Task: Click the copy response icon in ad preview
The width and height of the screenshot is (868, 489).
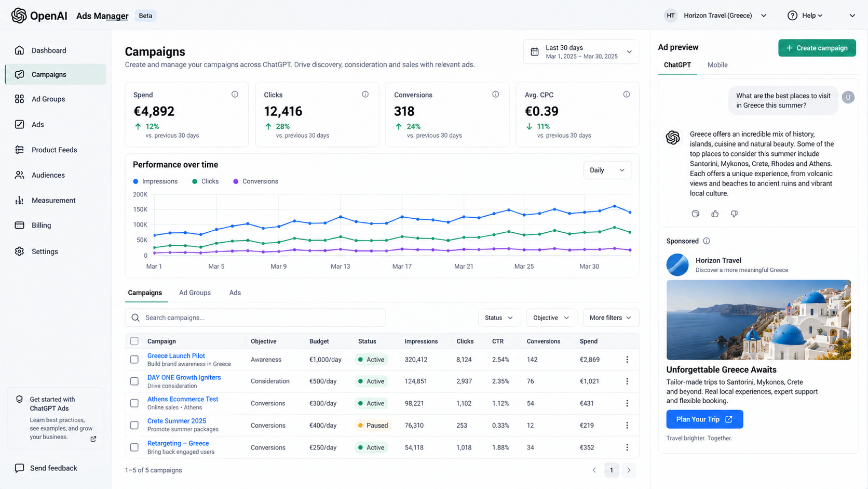Action: click(696, 214)
